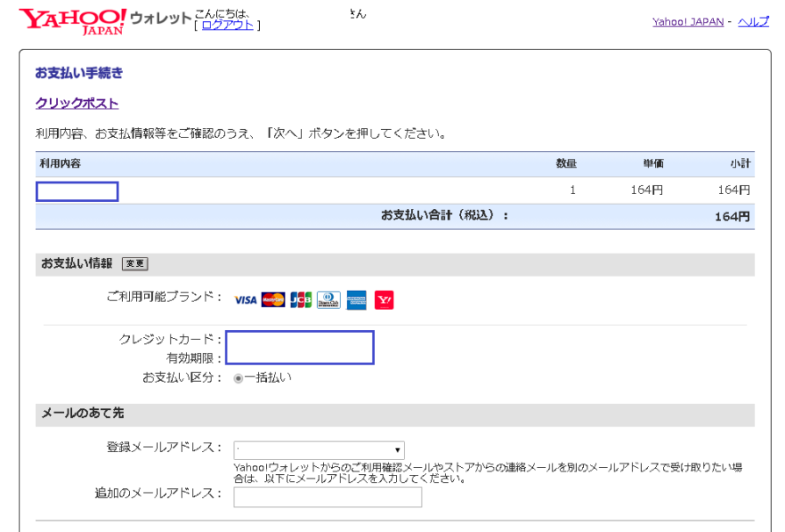Select the 一括払い radio button
Screen dimensions: 785x532
click(x=238, y=378)
